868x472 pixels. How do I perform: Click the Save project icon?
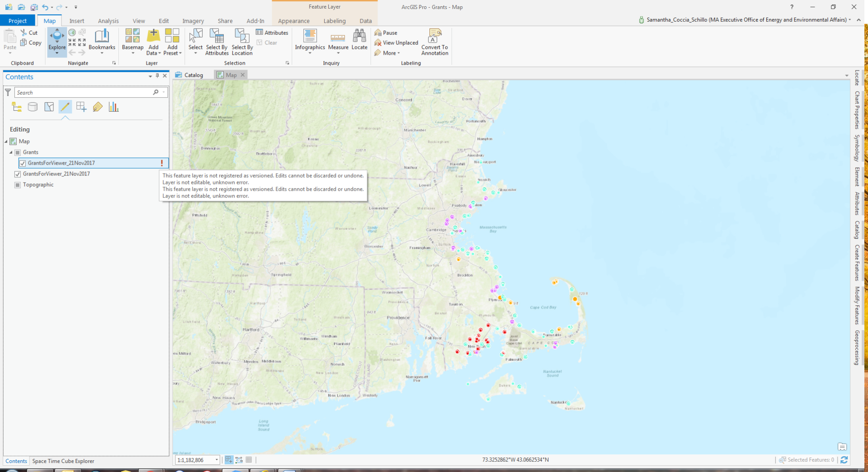(x=34, y=7)
